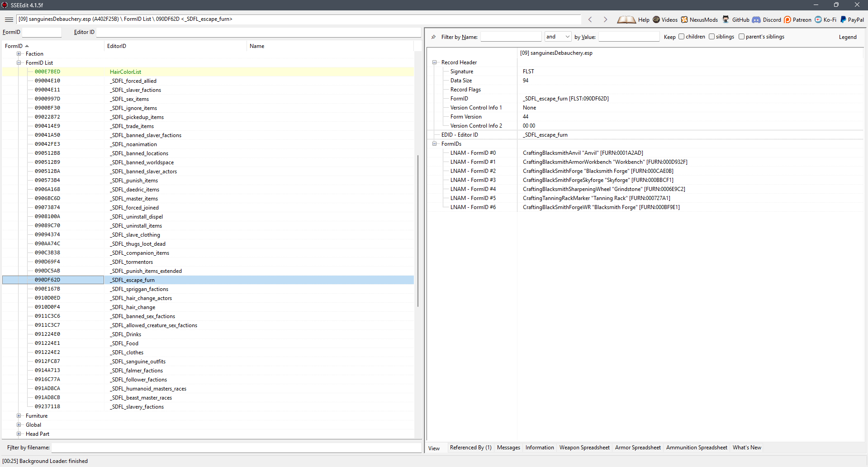Focus the filter by Value field

point(629,37)
